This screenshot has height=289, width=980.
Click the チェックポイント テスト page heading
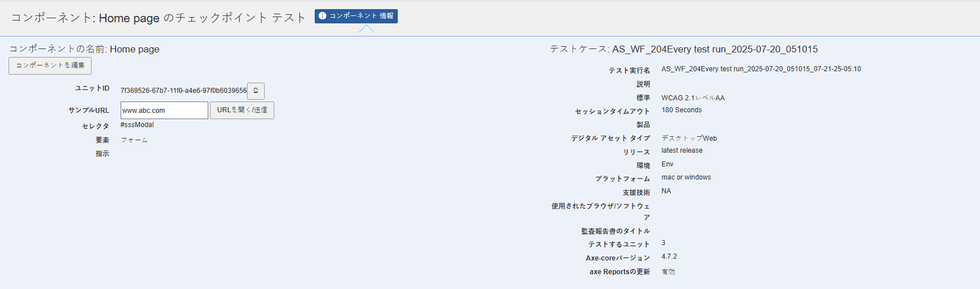(159, 18)
